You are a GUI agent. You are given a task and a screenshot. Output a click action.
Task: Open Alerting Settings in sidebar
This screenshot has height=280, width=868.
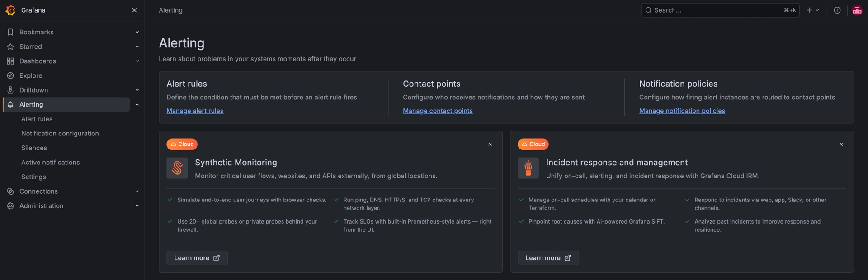click(x=33, y=177)
